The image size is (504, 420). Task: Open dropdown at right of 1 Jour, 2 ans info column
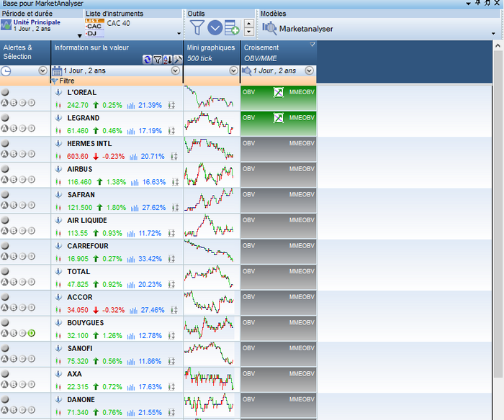(x=176, y=70)
